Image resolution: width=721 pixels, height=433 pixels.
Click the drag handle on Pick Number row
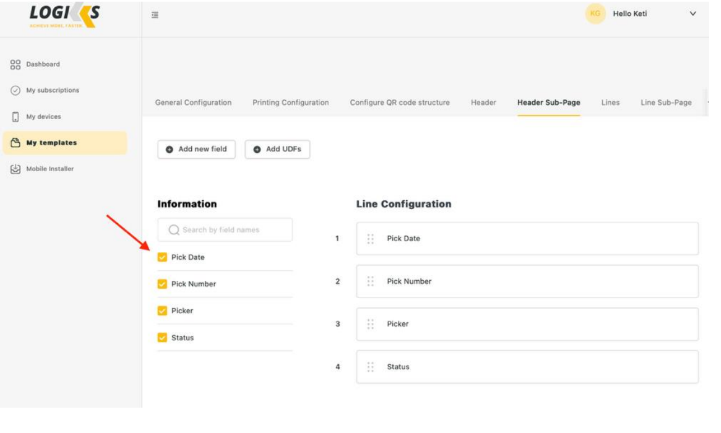click(x=370, y=282)
